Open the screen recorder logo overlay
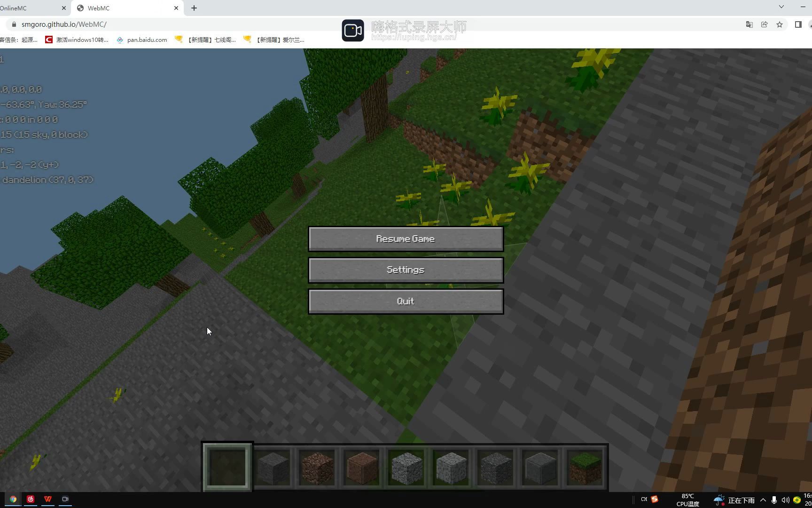812x508 pixels. 353,30
